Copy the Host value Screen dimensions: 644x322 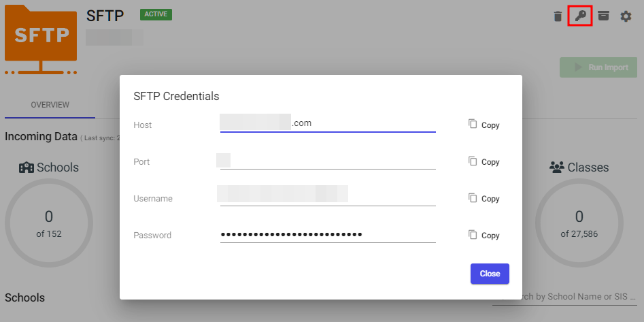pos(484,125)
